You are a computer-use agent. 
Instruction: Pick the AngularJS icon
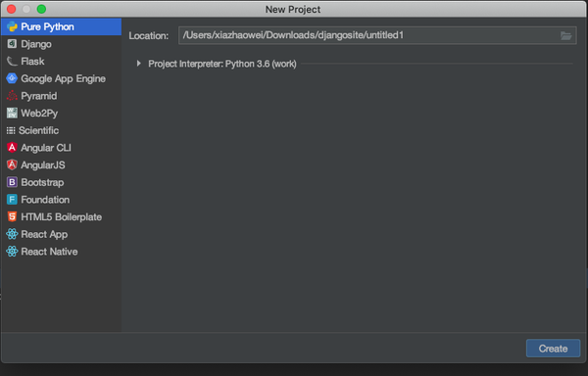[12, 164]
